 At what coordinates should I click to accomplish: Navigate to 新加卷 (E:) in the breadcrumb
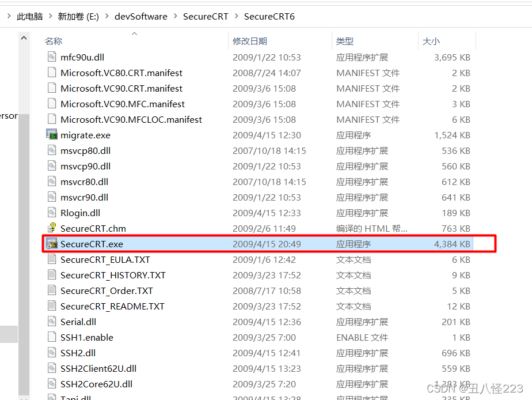(78, 16)
